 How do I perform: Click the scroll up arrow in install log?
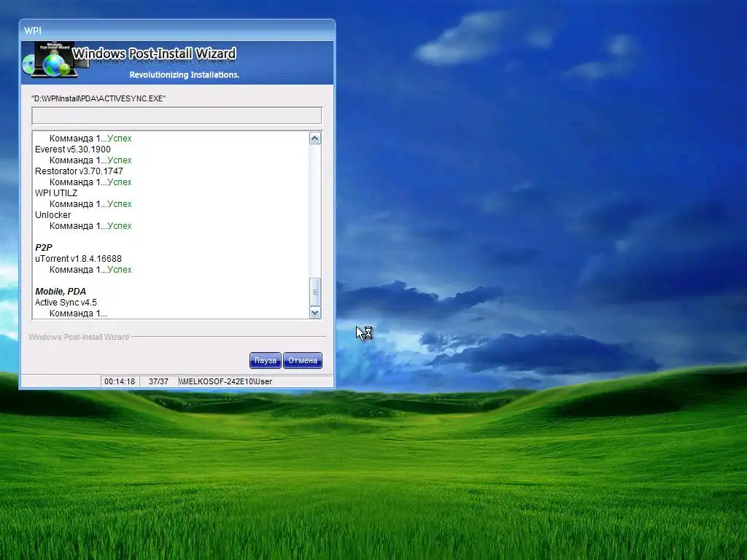pyautogui.click(x=315, y=139)
